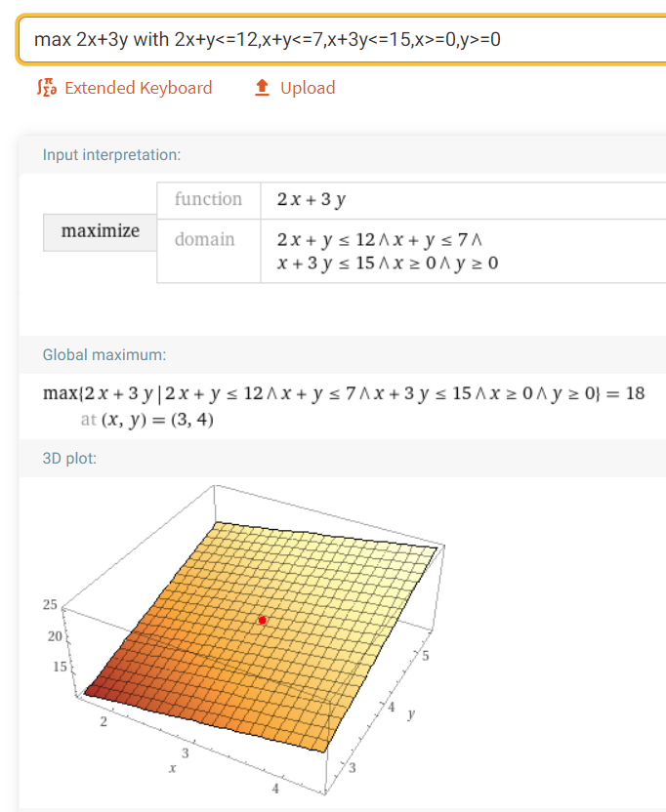The width and height of the screenshot is (666, 812).
Task: Select the function row 2x + 3y
Action: pos(411,200)
